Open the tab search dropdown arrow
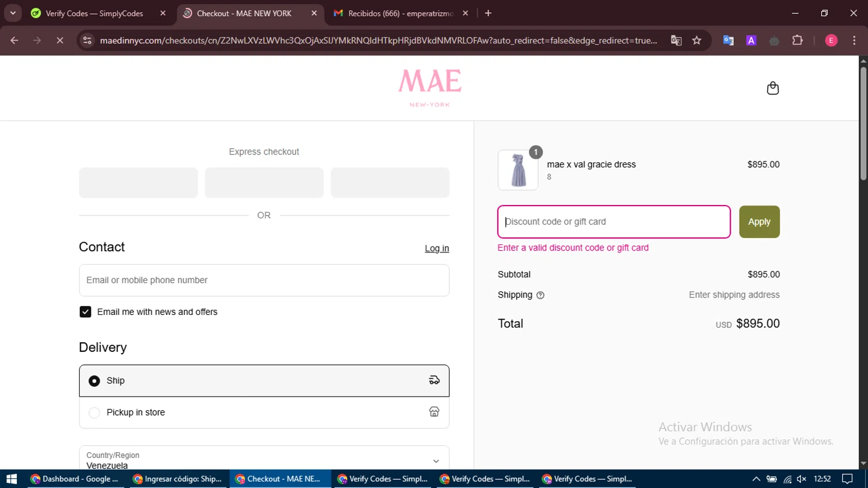 pyautogui.click(x=13, y=13)
